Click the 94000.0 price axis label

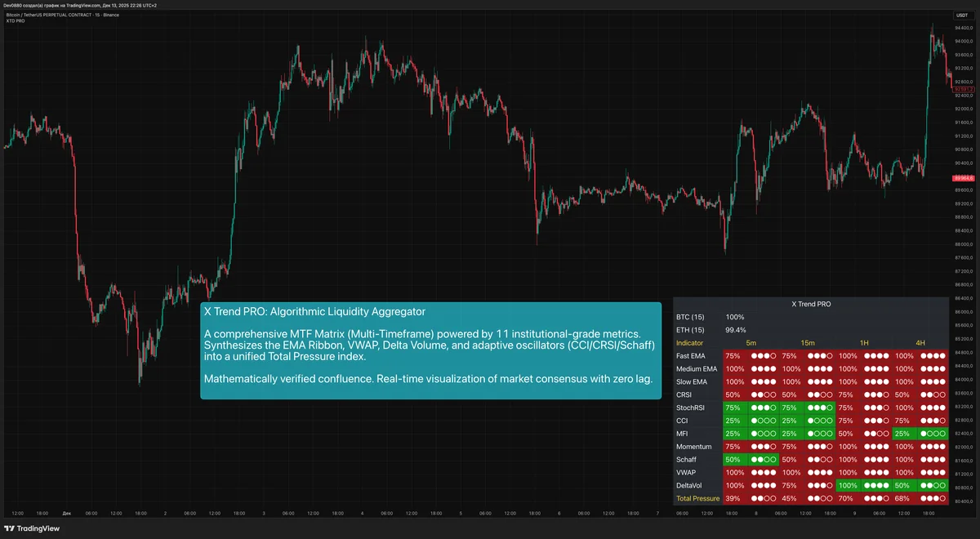coord(964,41)
